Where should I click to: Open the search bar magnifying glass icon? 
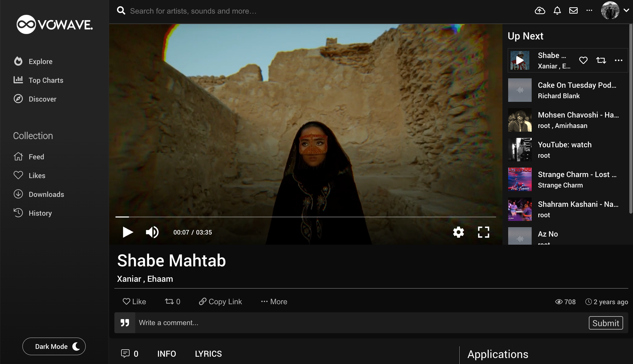121,10
